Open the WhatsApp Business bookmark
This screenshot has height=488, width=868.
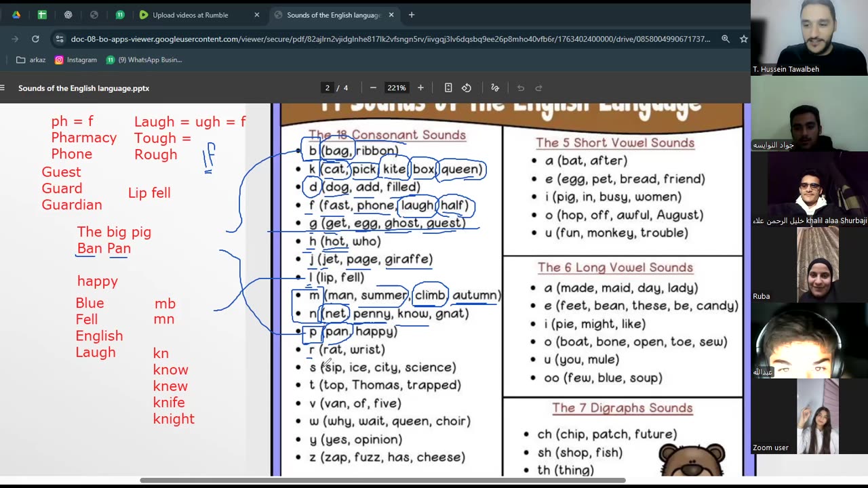pyautogui.click(x=144, y=60)
